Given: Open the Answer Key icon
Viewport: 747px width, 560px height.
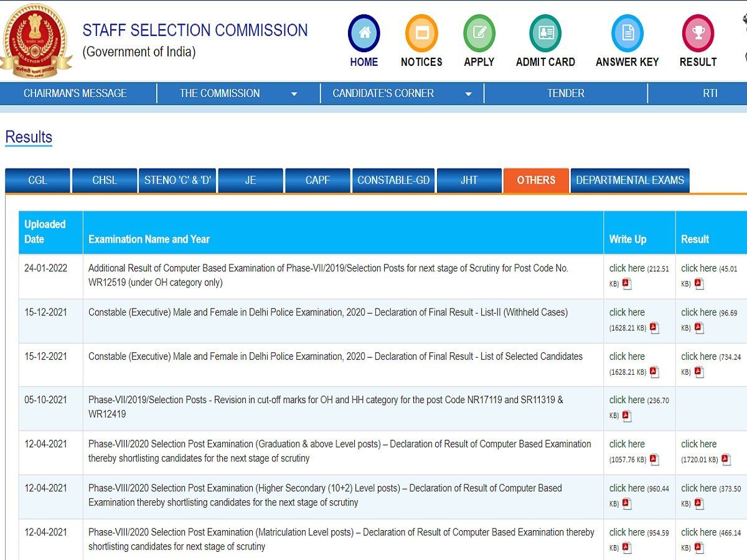Looking at the screenshot, I should (627, 33).
